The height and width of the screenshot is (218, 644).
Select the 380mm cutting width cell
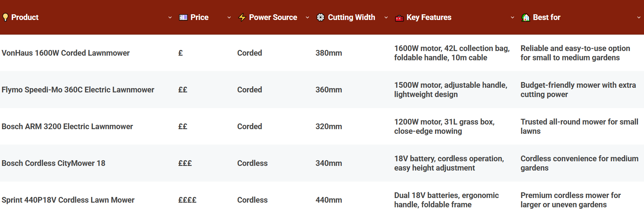point(329,53)
